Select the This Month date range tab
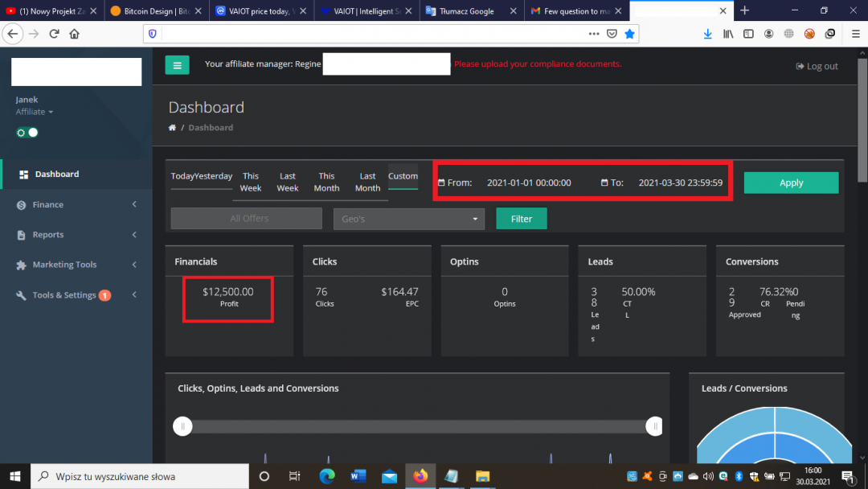This screenshot has width=868, height=489. coord(326,182)
